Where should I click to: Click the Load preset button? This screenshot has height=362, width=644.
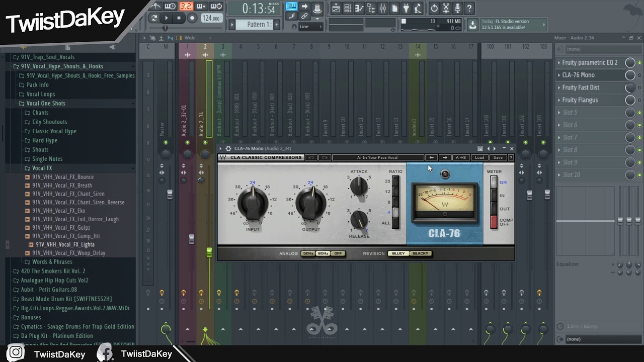point(479,157)
